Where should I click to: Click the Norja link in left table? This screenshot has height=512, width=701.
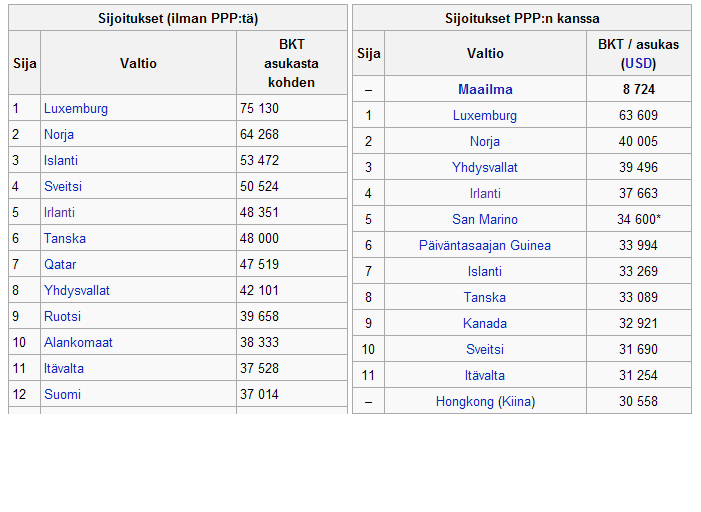(x=59, y=135)
